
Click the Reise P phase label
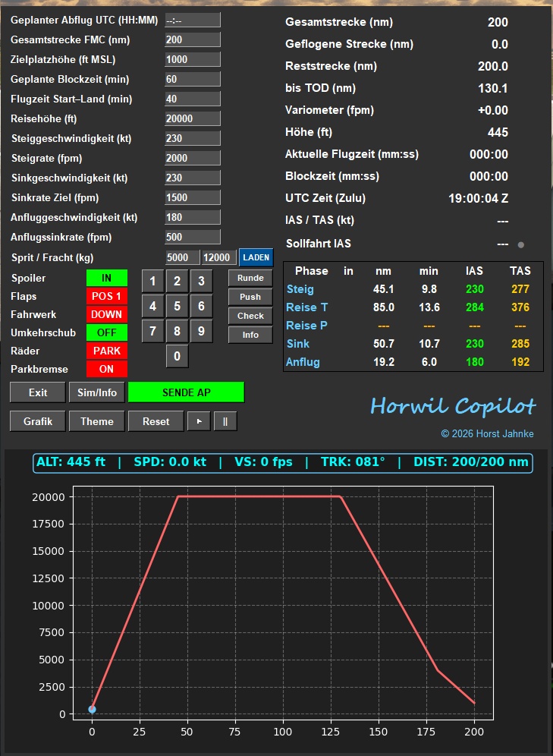307,326
